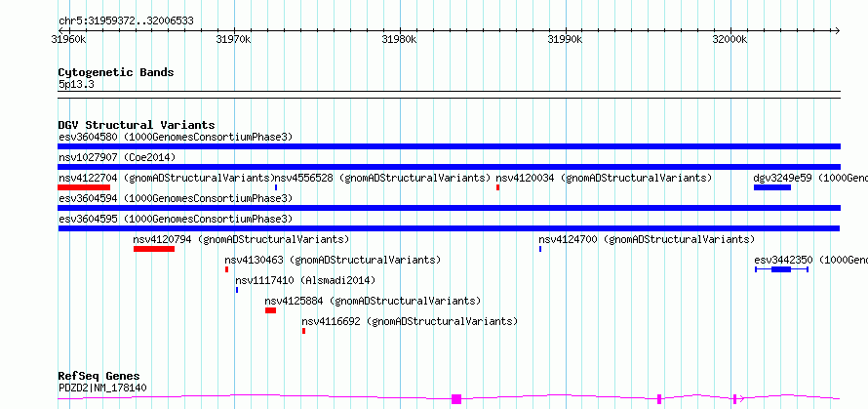Click the esv3604580 blue variant bar
The height and width of the screenshot is (409, 868).
[x=449, y=146]
